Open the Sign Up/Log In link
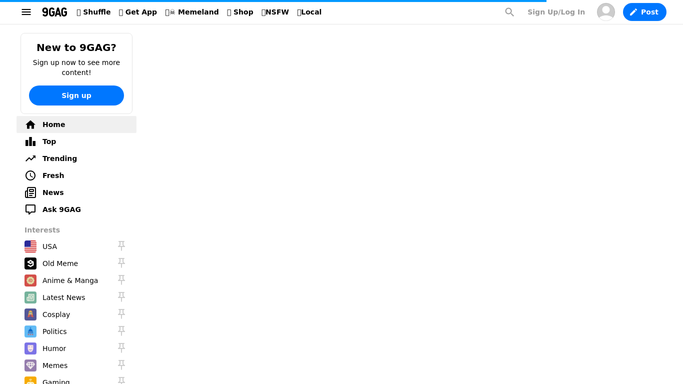The height and width of the screenshot is (384, 683). click(x=556, y=12)
